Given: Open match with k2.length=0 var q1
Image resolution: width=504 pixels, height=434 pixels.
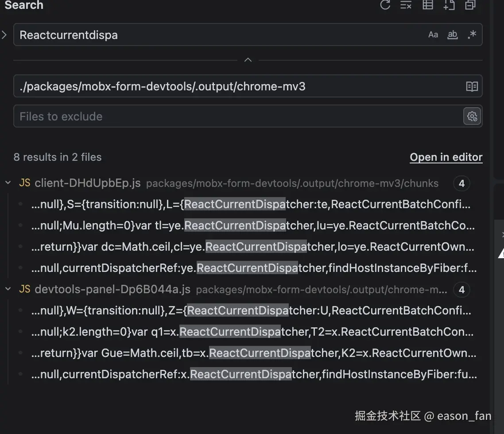Looking at the screenshot, I should 252,331.
